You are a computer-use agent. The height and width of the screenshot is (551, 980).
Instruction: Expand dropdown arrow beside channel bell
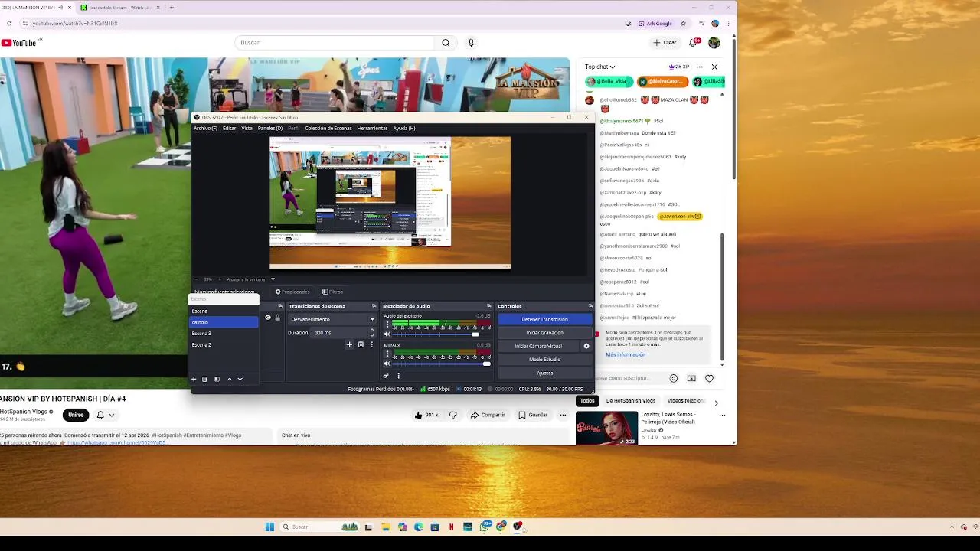click(x=112, y=415)
